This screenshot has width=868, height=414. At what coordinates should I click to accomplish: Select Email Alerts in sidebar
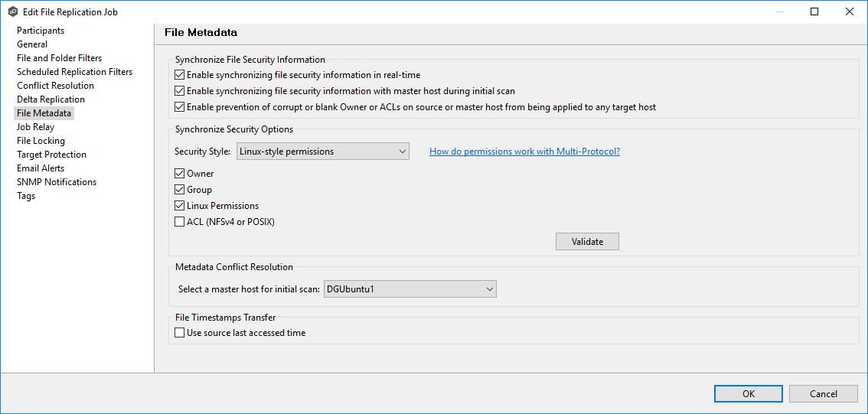[41, 168]
